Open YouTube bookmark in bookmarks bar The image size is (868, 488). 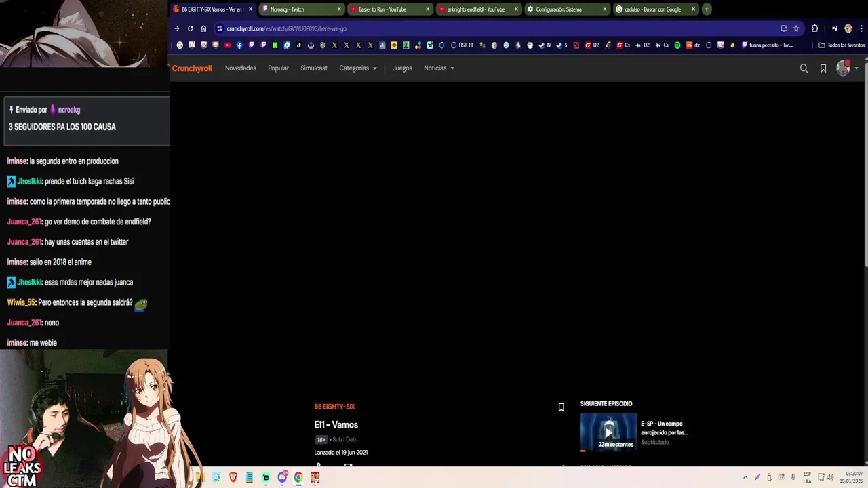pos(227,45)
